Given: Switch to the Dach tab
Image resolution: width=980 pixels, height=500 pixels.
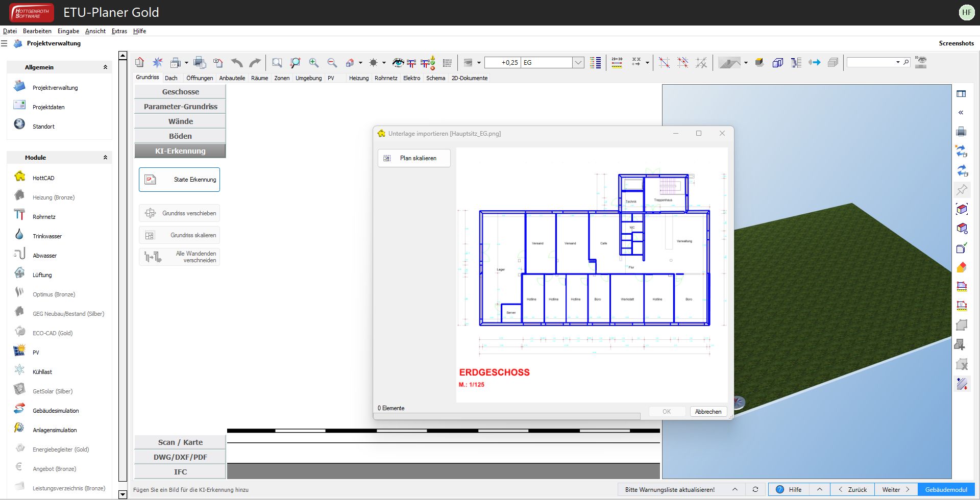Looking at the screenshot, I should pyautogui.click(x=171, y=78).
